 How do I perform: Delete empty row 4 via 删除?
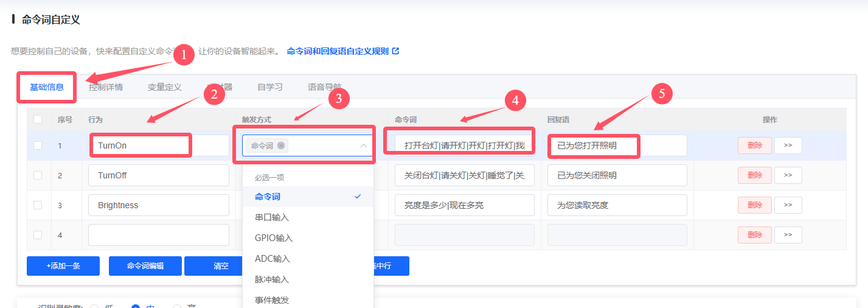pos(755,235)
